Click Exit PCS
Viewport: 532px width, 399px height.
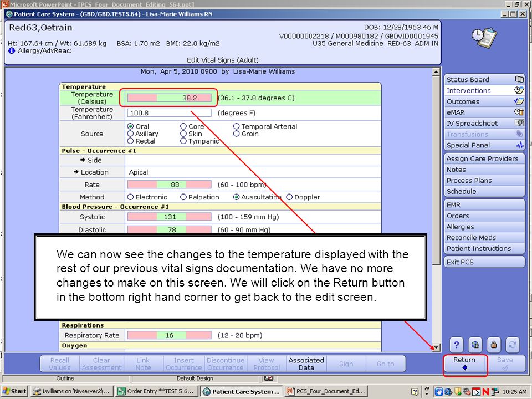[x=484, y=262]
